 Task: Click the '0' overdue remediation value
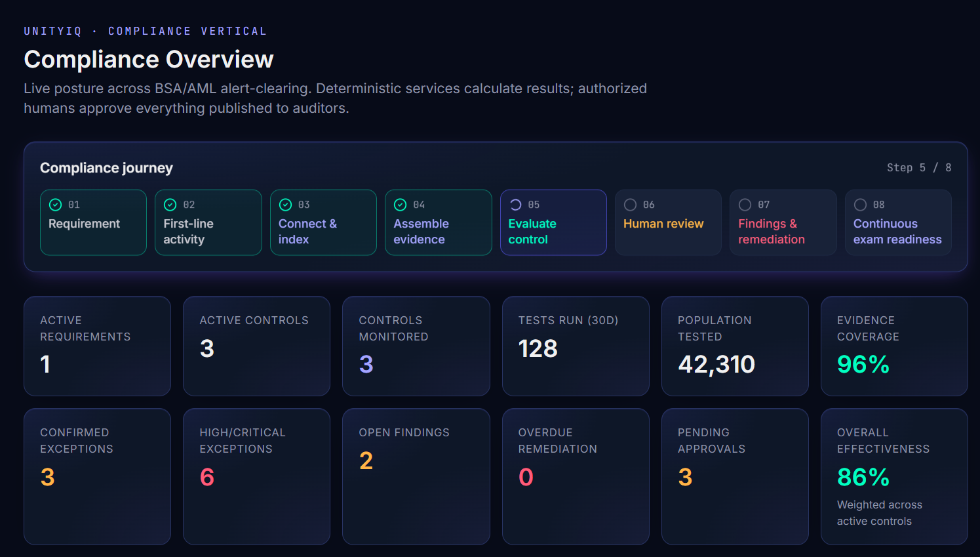click(526, 477)
